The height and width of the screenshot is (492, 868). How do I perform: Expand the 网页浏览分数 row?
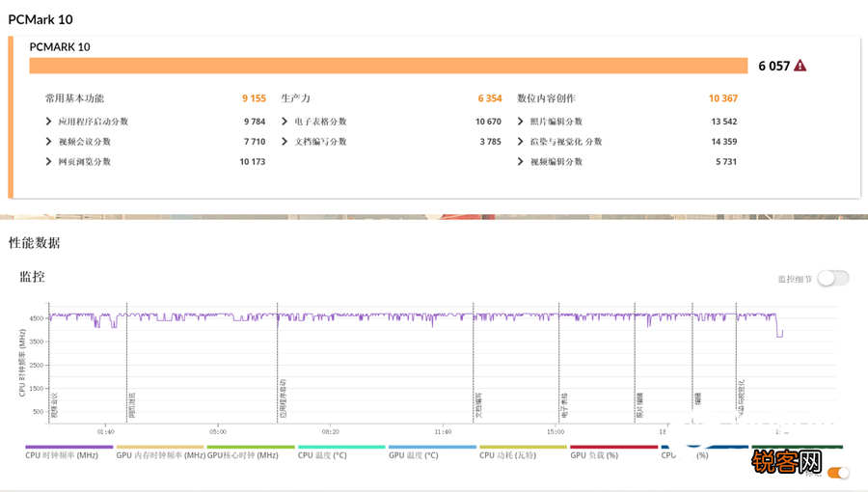click(x=48, y=162)
